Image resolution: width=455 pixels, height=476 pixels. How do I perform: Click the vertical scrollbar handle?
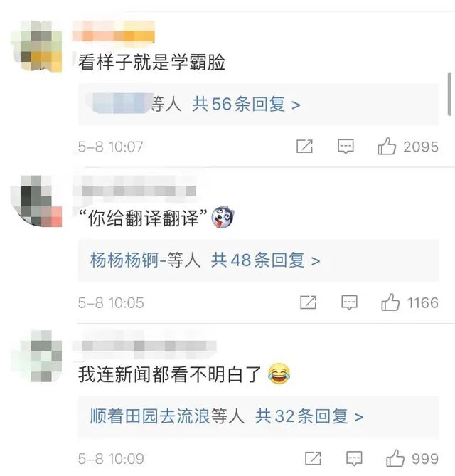[x=449, y=94]
